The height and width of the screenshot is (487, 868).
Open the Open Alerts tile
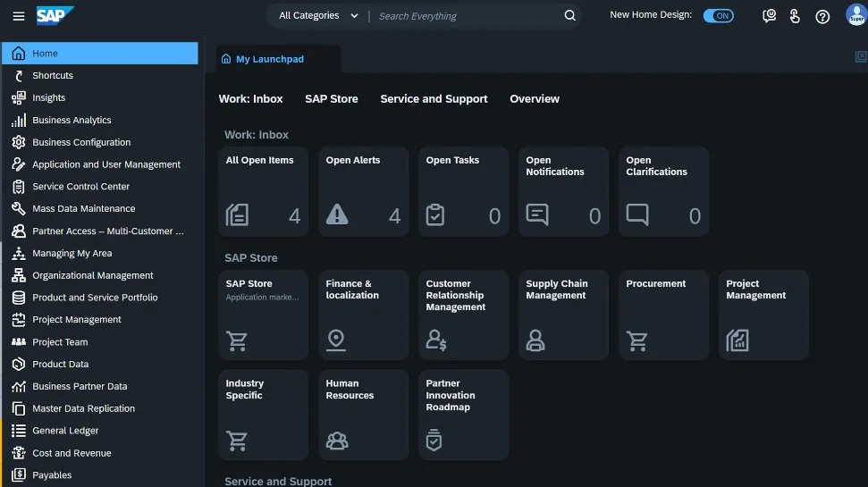point(363,191)
